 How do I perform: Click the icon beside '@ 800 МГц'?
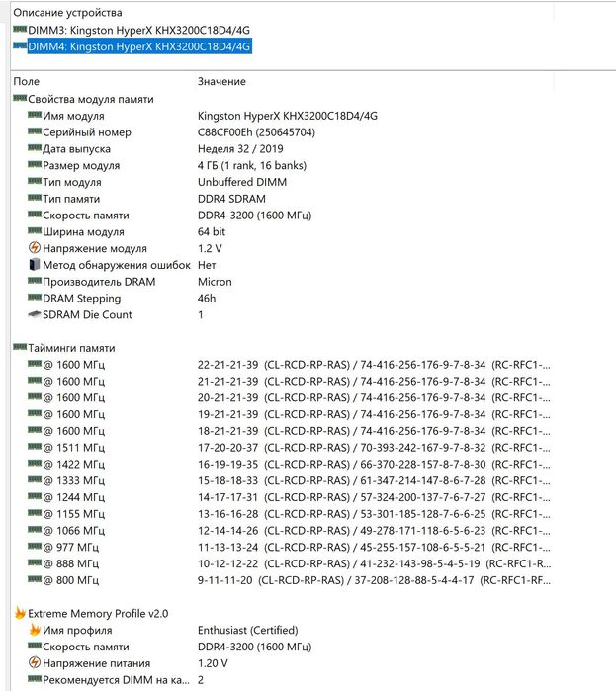click(x=35, y=579)
